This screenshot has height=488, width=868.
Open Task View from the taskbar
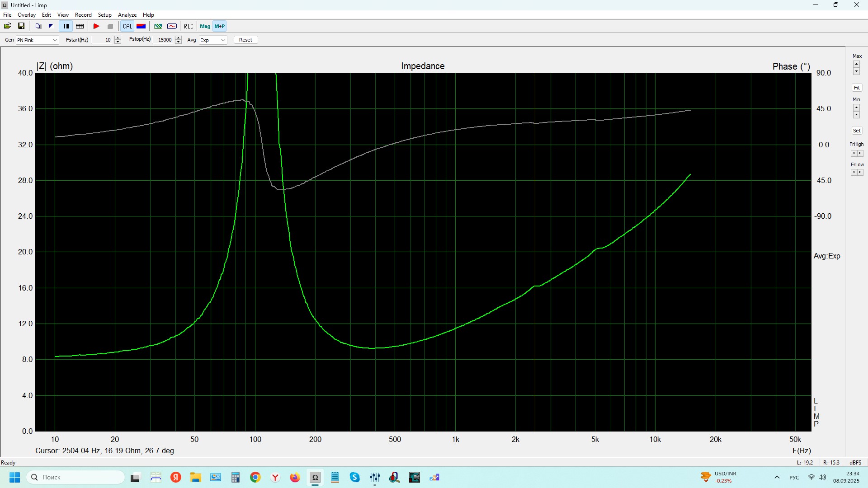point(135,477)
